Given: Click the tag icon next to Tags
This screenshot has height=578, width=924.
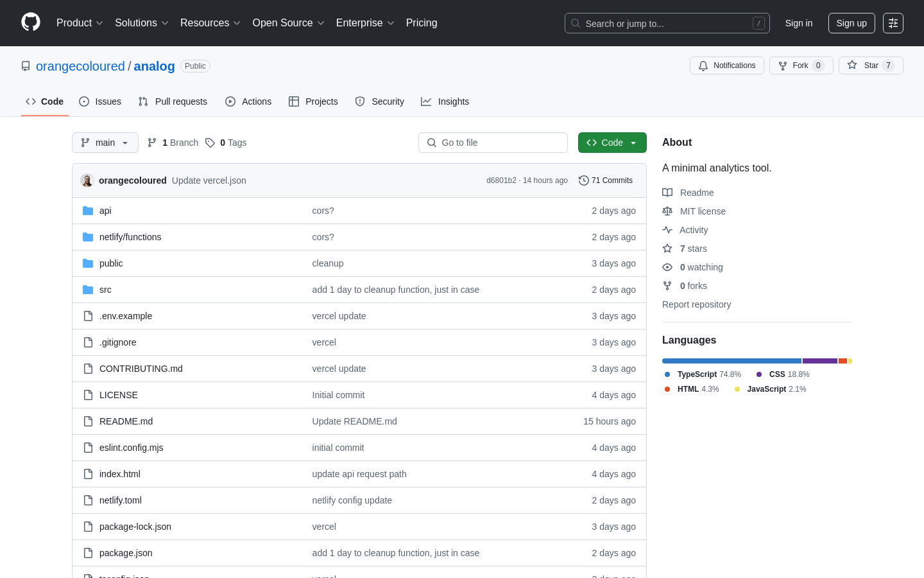Looking at the screenshot, I should (210, 143).
